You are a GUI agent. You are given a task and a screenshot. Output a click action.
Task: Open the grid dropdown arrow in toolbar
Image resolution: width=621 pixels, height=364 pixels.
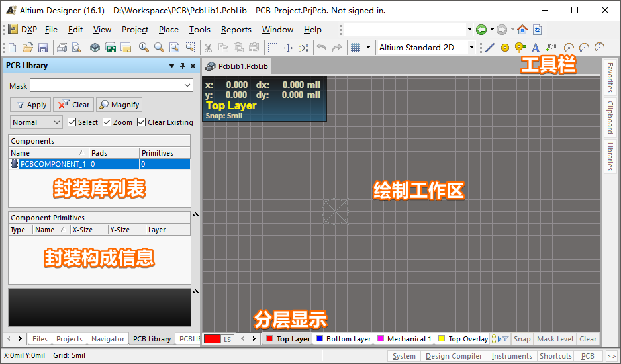click(368, 48)
